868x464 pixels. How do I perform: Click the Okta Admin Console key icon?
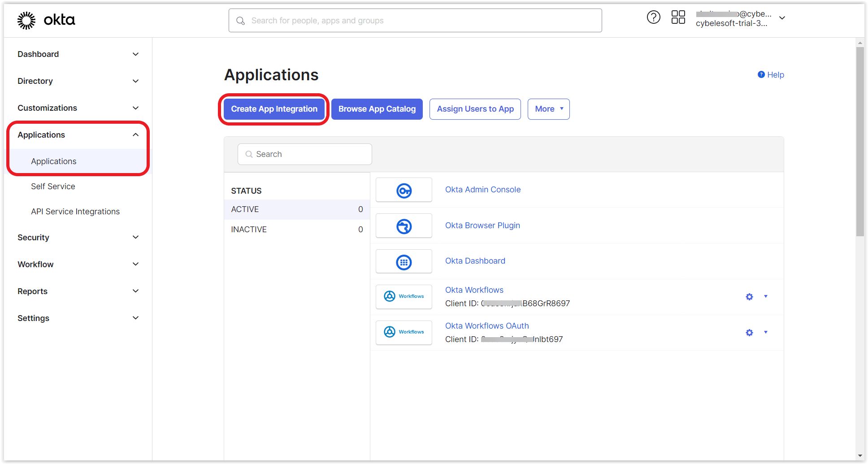tap(404, 191)
